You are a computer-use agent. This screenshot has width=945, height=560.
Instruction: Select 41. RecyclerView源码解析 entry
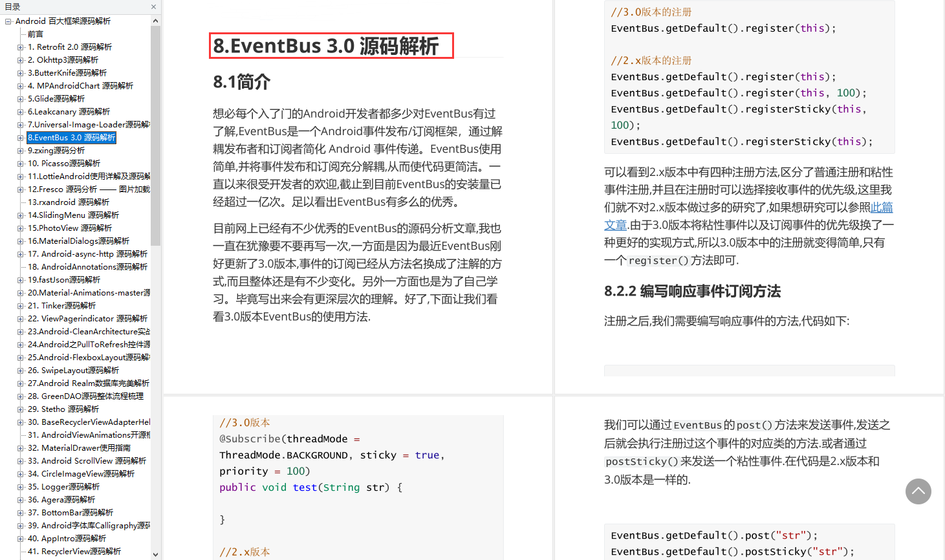[74, 552]
